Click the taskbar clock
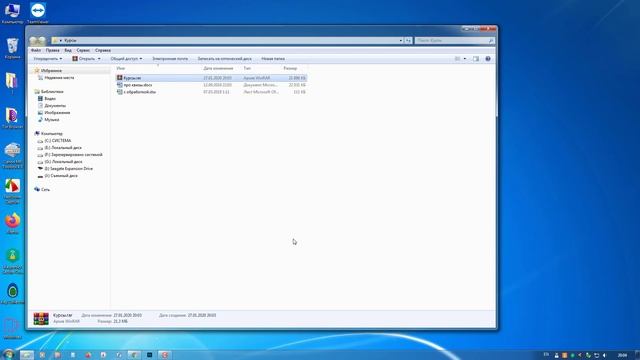 [622, 356]
